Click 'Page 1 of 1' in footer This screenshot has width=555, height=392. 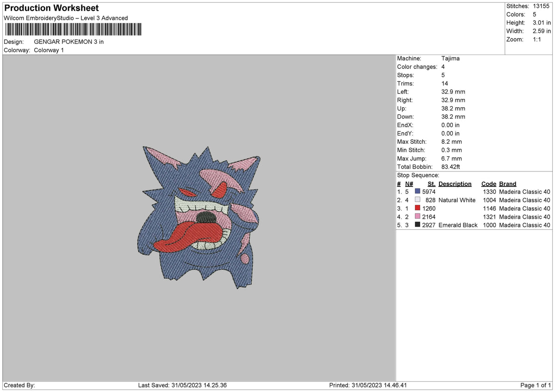click(536, 385)
